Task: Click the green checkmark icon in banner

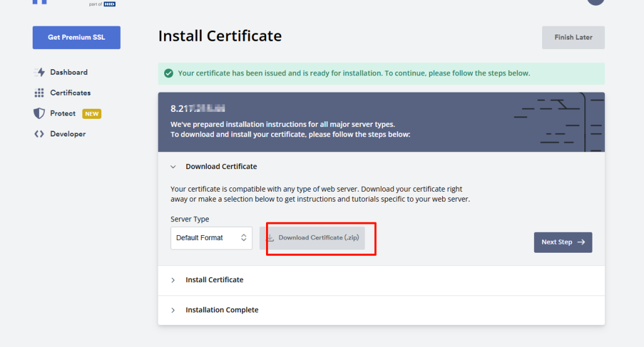Action: (x=169, y=74)
